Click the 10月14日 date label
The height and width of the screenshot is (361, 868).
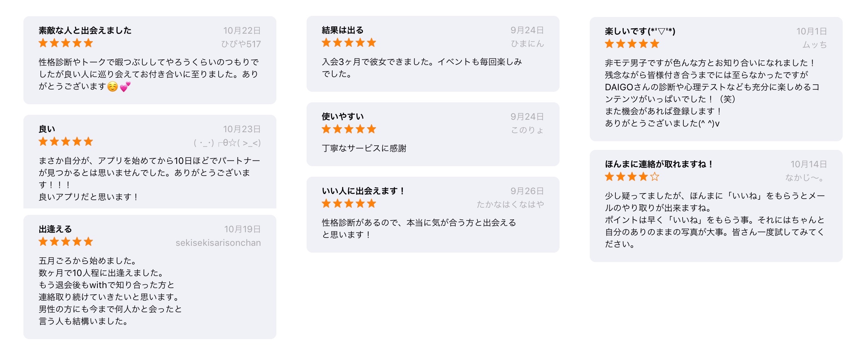(x=809, y=164)
